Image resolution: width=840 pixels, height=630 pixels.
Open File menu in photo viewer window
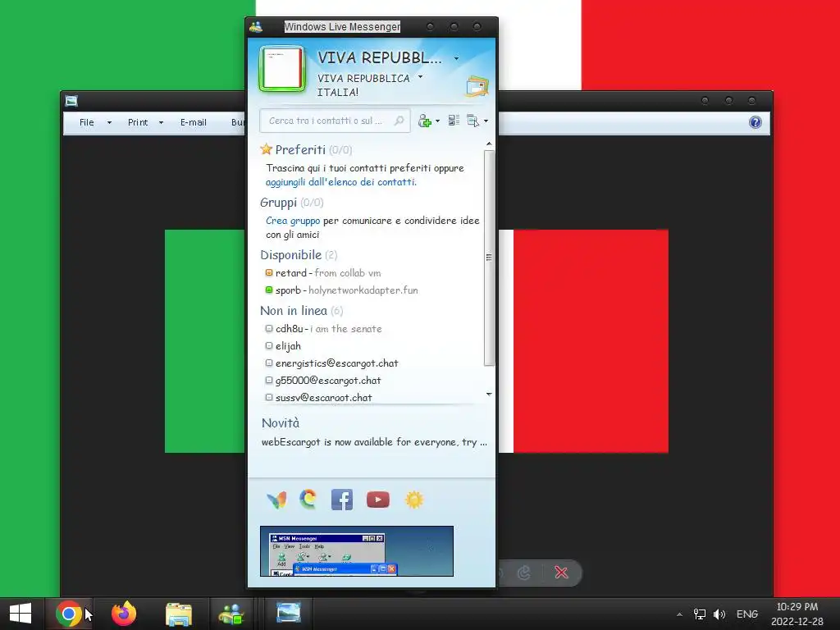click(87, 123)
